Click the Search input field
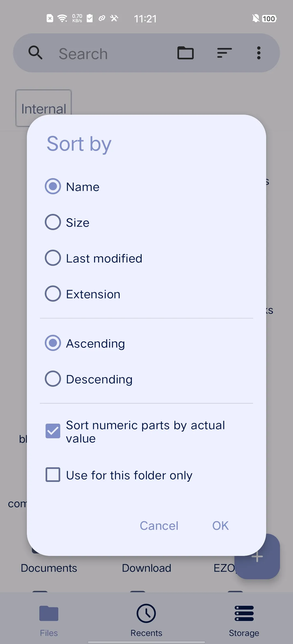Image resolution: width=293 pixels, height=644 pixels. coord(109,53)
